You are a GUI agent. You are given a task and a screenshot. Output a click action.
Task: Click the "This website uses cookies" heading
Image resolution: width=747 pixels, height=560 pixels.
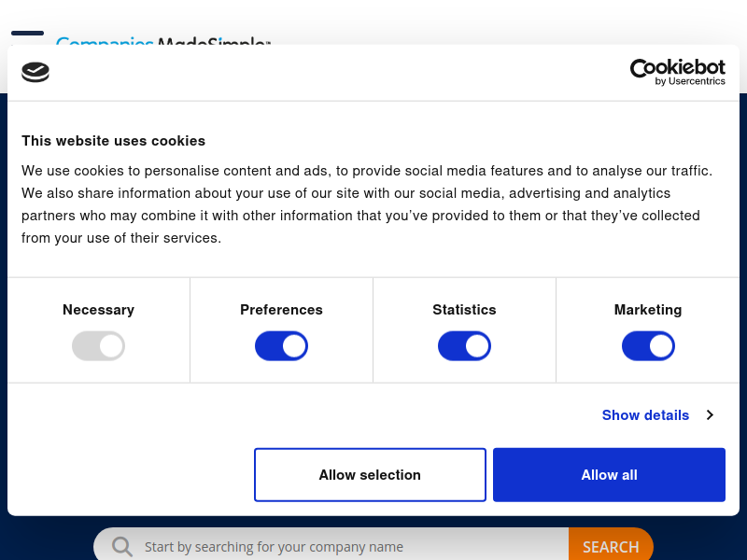click(x=113, y=141)
